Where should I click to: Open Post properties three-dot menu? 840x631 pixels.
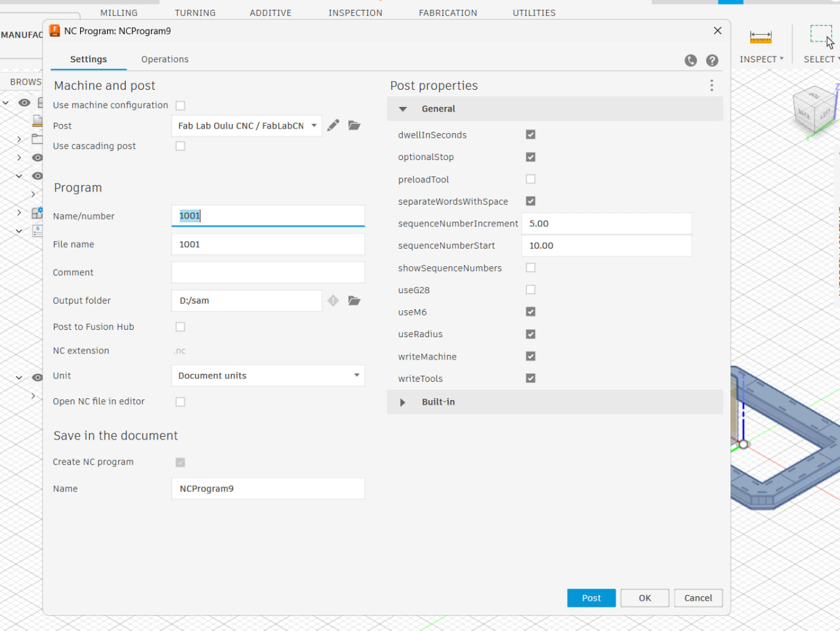pyautogui.click(x=712, y=85)
